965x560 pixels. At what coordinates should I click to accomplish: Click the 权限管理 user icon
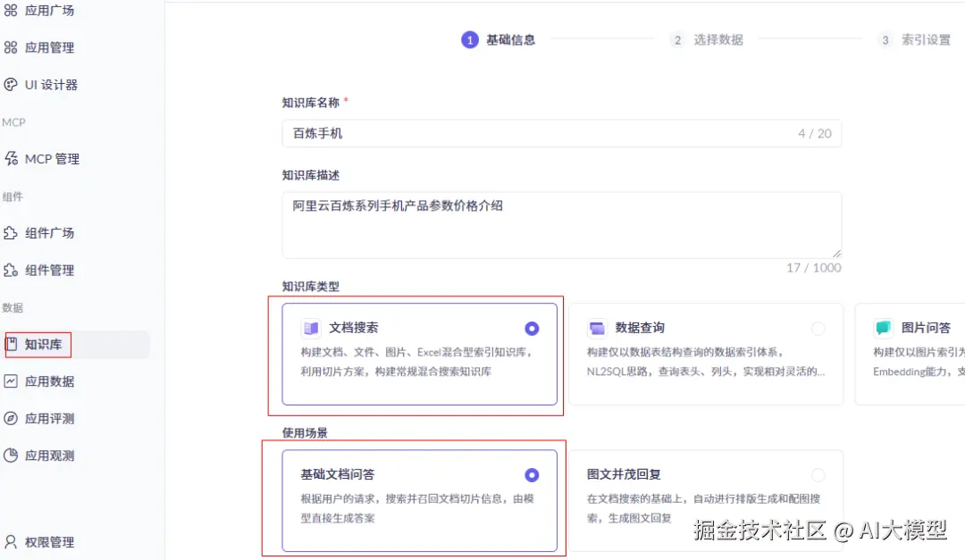(11, 541)
